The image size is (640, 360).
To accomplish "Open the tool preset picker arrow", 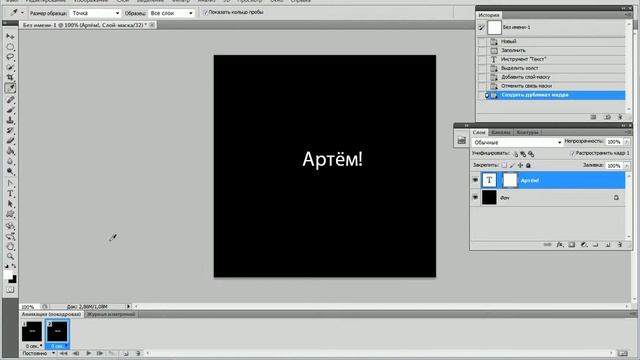I will pyautogui.click(x=22, y=13).
